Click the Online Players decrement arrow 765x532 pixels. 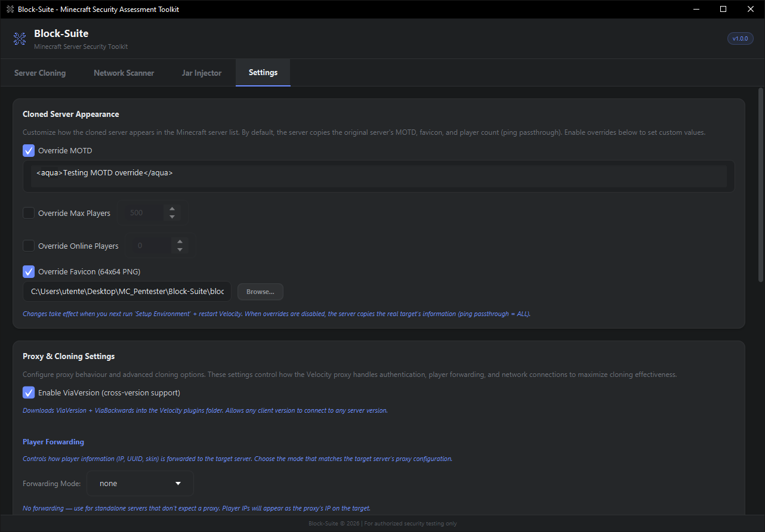[x=180, y=249]
